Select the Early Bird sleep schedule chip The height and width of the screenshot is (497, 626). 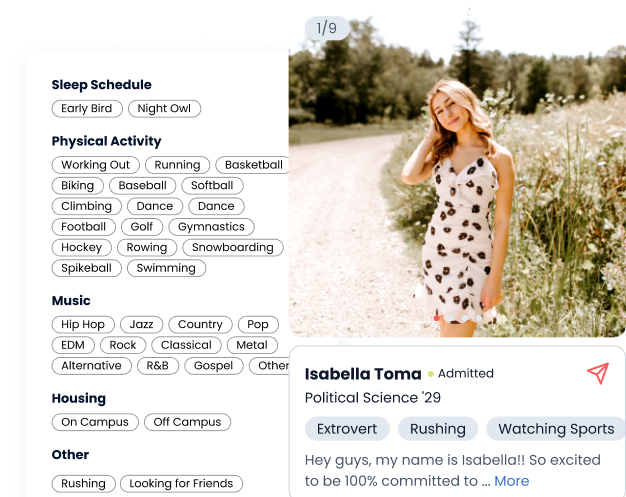click(87, 109)
